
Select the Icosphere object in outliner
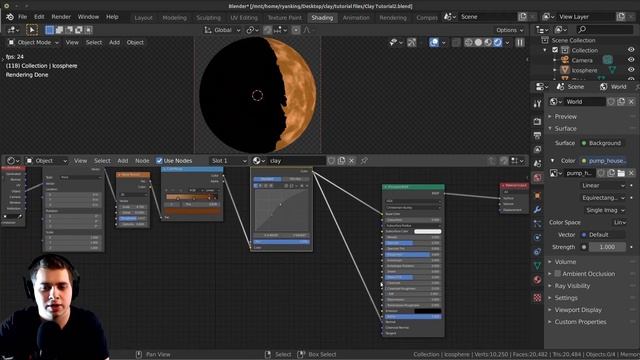point(584,70)
